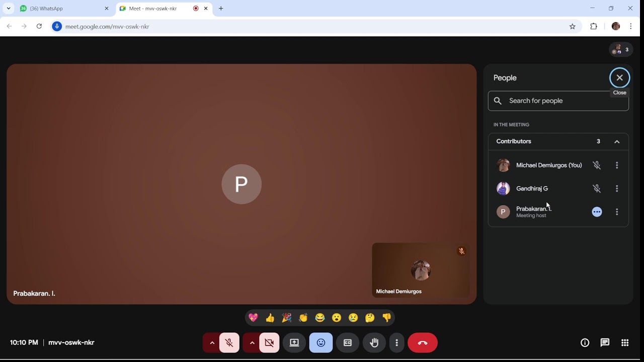The image size is (644, 362).
Task: Click muted mic icon for Michael Demiurgos (You)
Action: pos(597,165)
